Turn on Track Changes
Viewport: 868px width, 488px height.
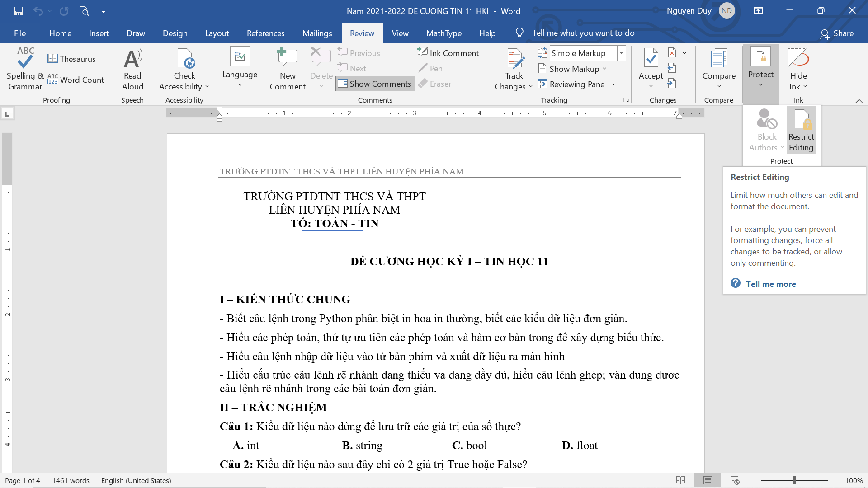pos(514,63)
